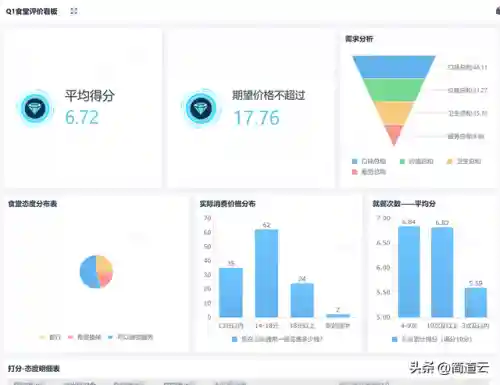Click the bar labeled 24
This screenshot has height=385, width=500.
[x=302, y=300]
